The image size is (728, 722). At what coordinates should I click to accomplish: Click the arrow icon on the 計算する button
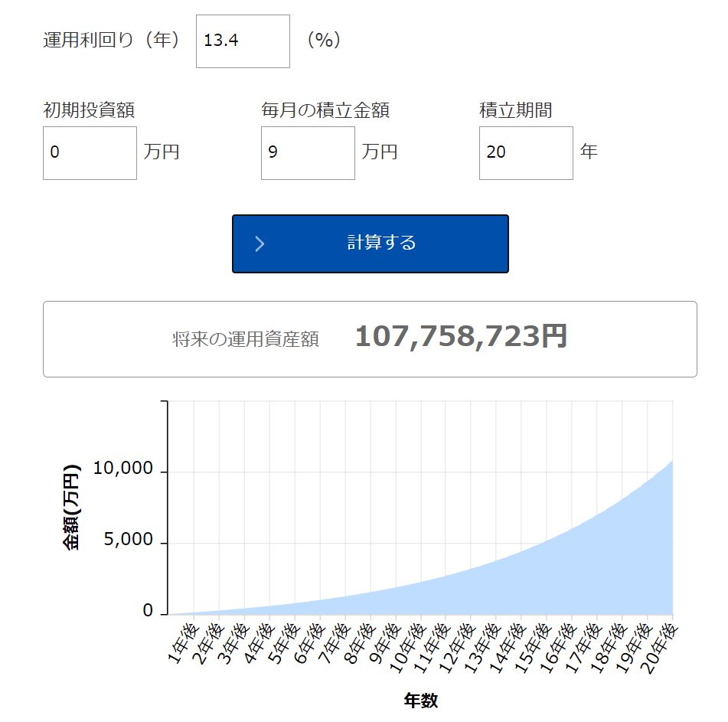click(x=260, y=243)
